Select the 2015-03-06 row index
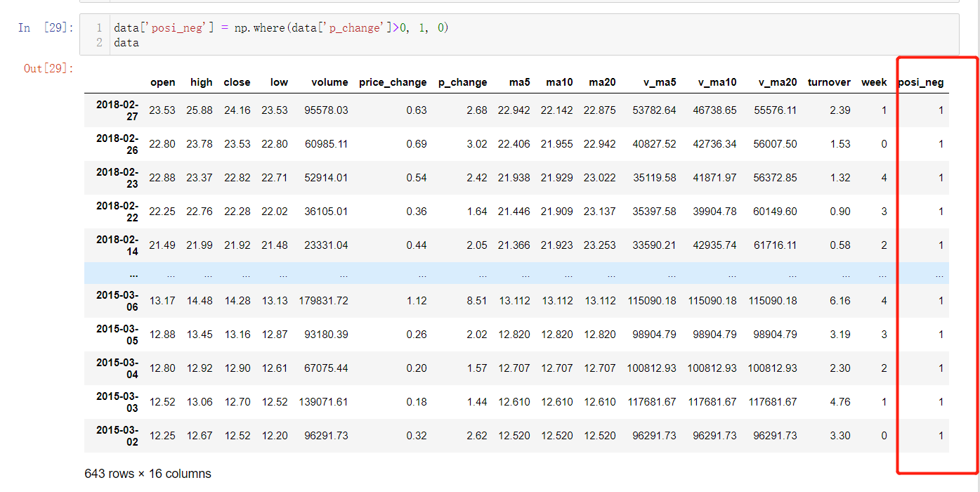The image size is (980, 492). click(x=117, y=300)
